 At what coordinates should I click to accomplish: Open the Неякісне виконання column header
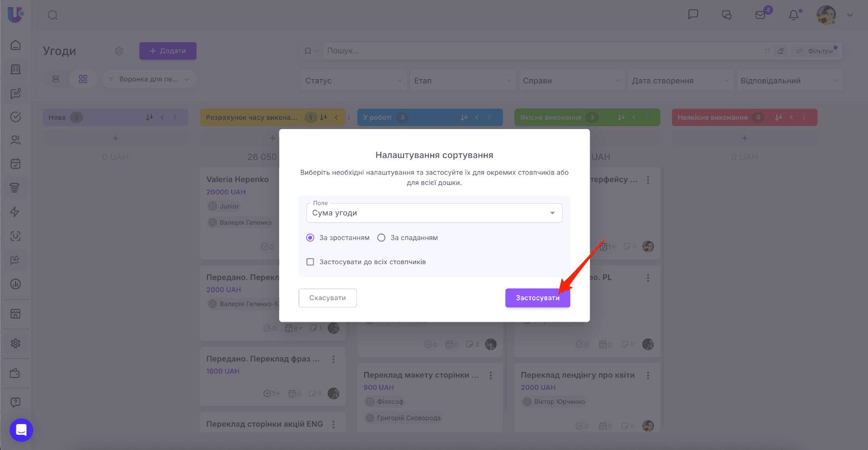712,118
